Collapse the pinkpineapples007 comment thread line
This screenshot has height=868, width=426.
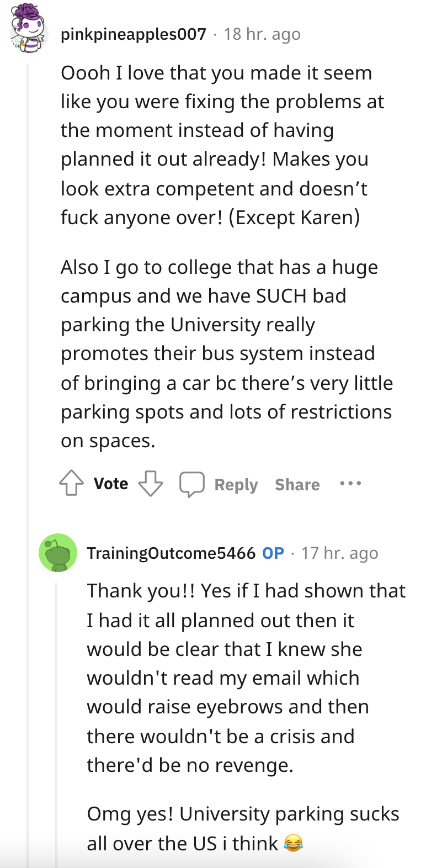tap(28, 276)
